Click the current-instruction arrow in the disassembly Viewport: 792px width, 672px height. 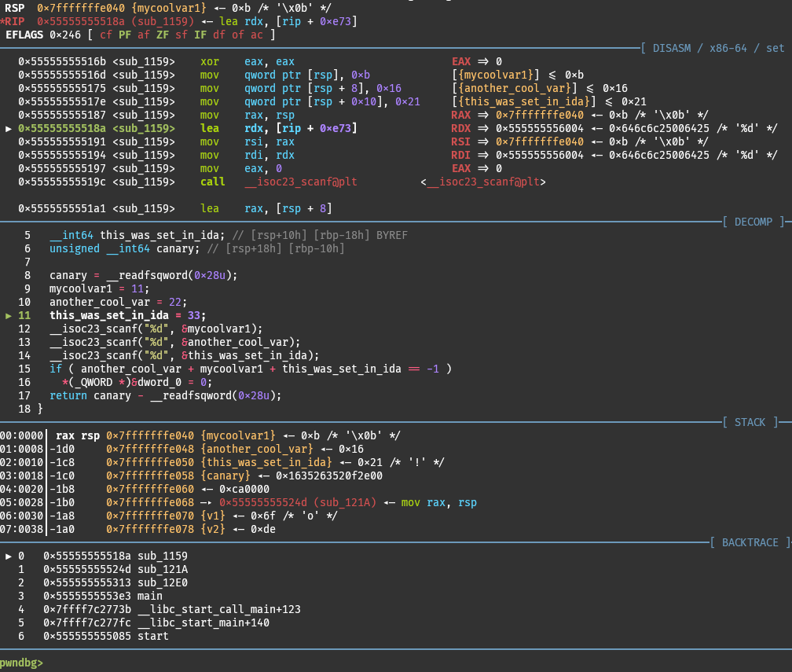[x=9, y=128]
